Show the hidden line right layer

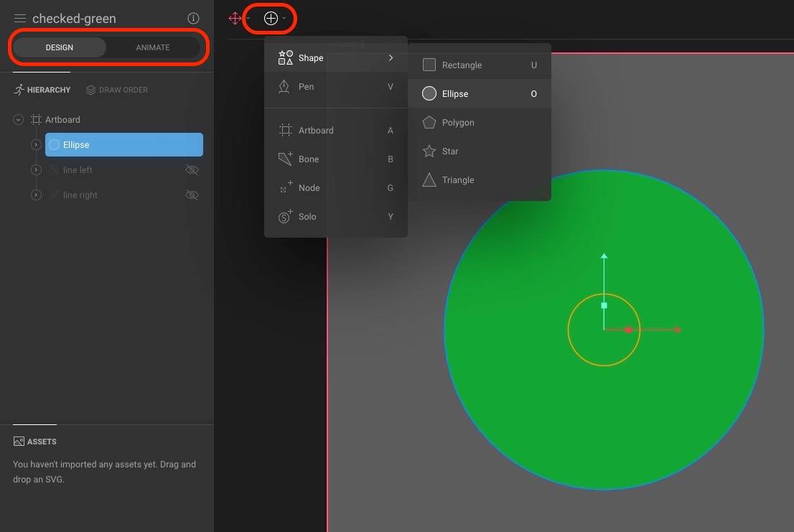[x=192, y=195]
